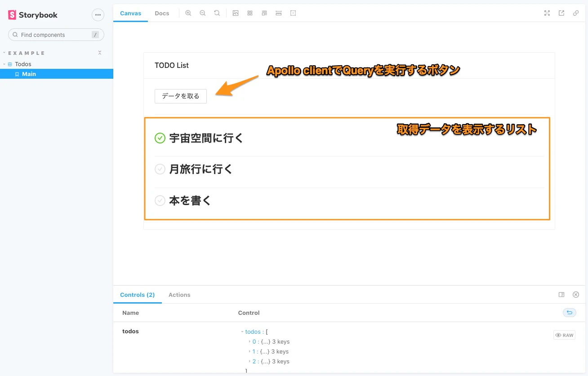
Task: Switch to the Docs tab
Action: click(x=162, y=13)
